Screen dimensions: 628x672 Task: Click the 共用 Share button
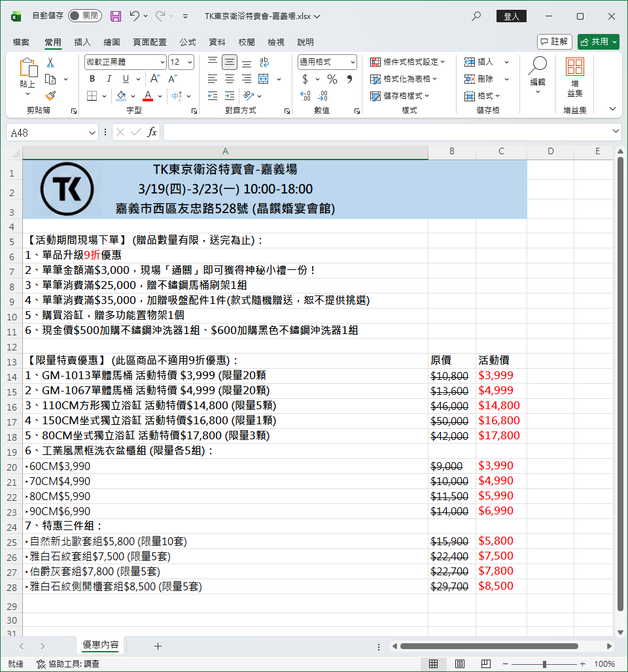coord(599,42)
